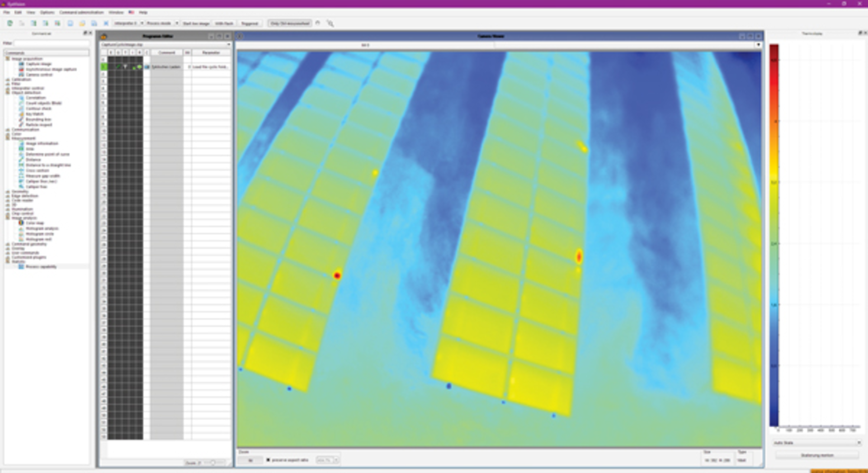Click the Start live image button
Viewport: 868px width, 473px height.
(x=196, y=24)
